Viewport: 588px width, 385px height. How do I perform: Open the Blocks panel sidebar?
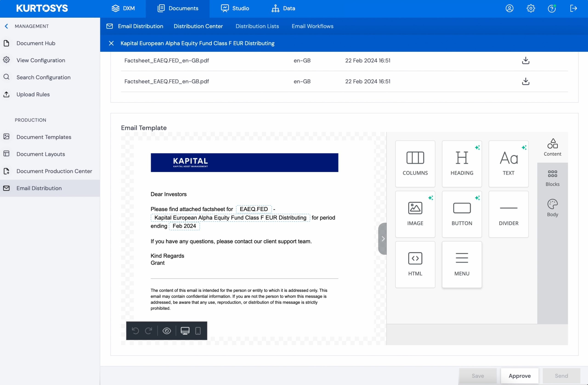coord(552,177)
